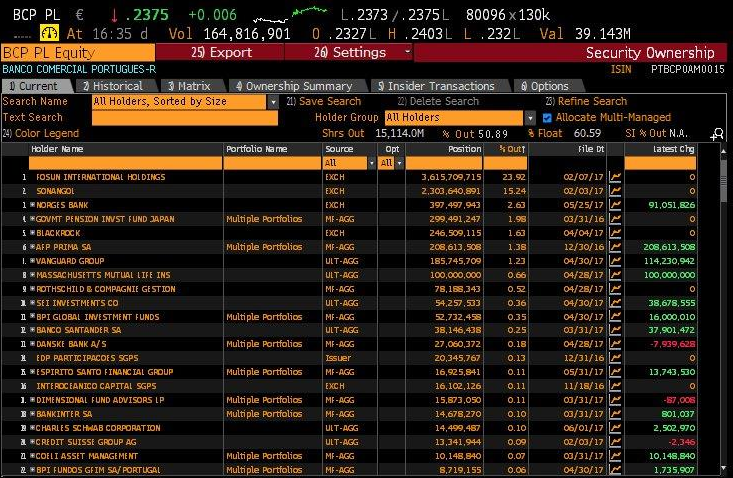Open chart icon for BPI Global Investment Funds

(615, 317)
